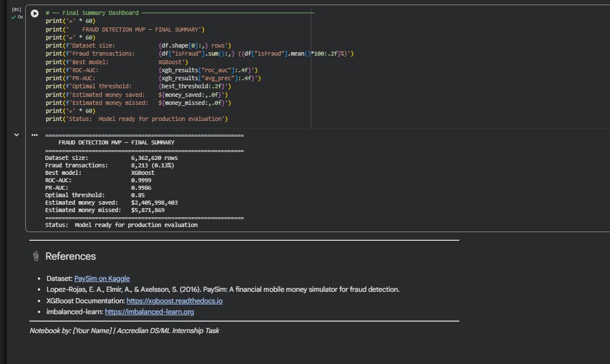
Task: Open the PaySim on Kaggle link
Action: 101,279
